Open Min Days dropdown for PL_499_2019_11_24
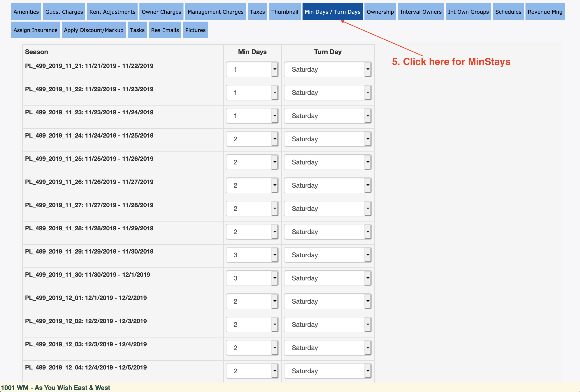The height and width of the screenshot is (392, 580). (x=252, y=139)
